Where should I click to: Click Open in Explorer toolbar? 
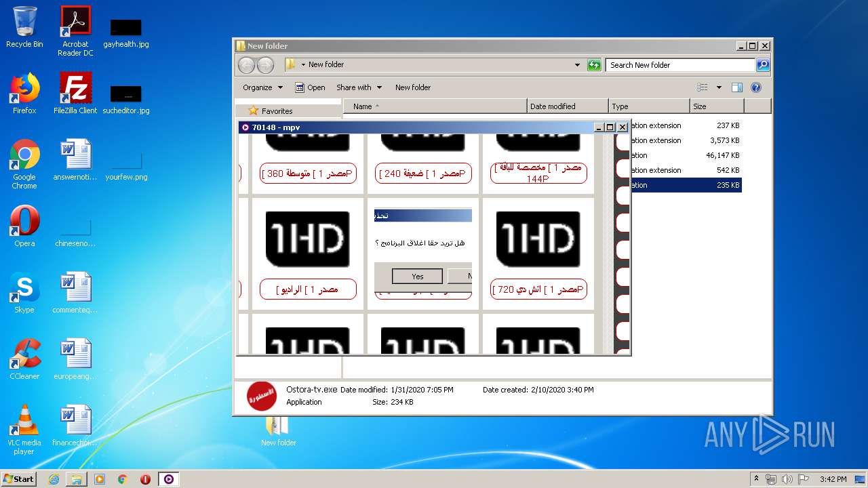[x=310, y=87]
